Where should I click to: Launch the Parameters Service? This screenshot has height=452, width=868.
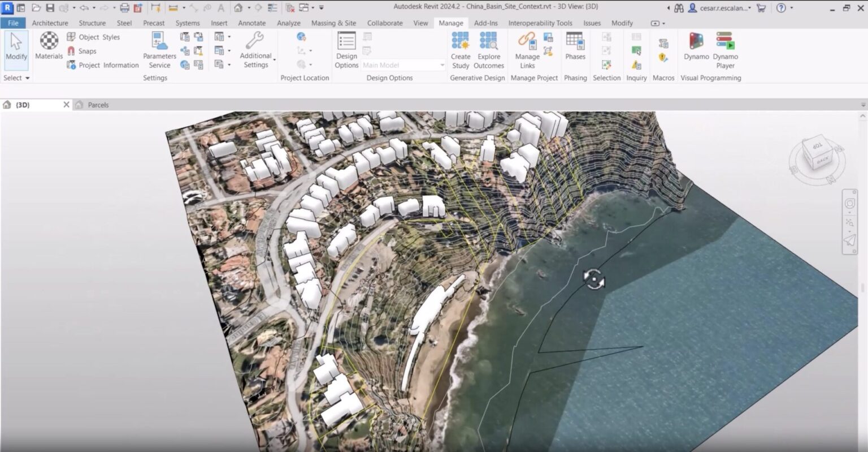tap(159, 48)
